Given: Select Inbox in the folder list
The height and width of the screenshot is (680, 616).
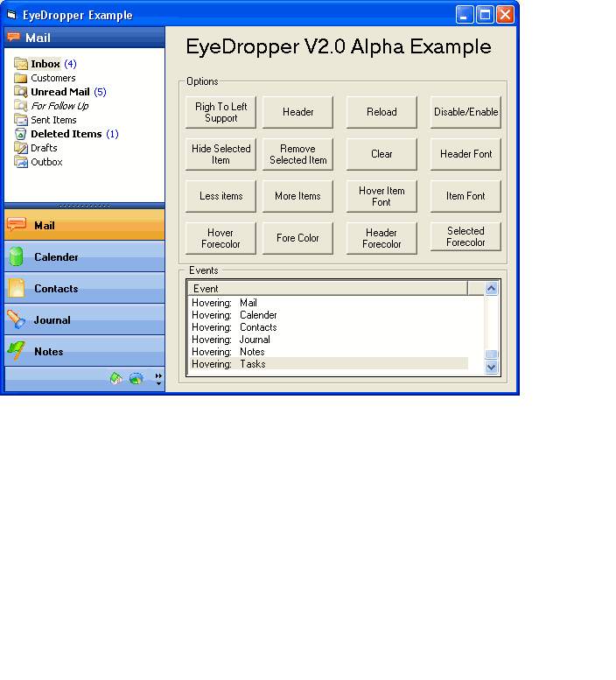Looking at the screenshot, I should pos(45,64).
